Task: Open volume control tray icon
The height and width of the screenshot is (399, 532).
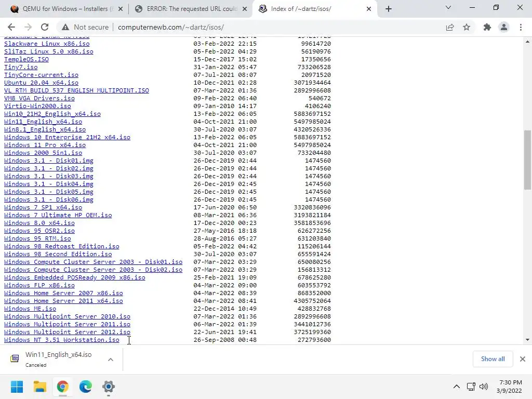Action: coord(484,387)
